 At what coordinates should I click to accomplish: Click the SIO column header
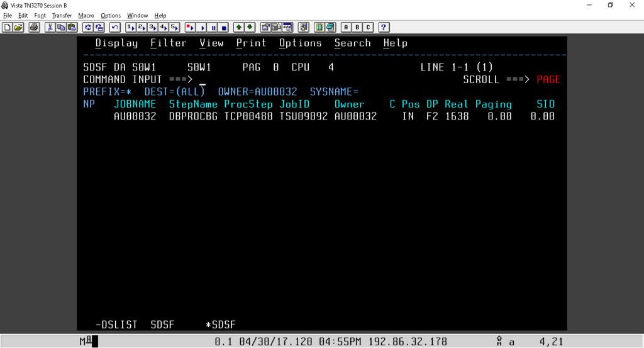(545, 104)
